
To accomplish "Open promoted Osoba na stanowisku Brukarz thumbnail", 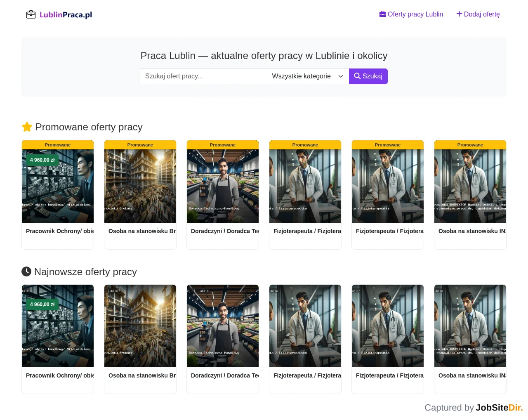I will (140, 186).
